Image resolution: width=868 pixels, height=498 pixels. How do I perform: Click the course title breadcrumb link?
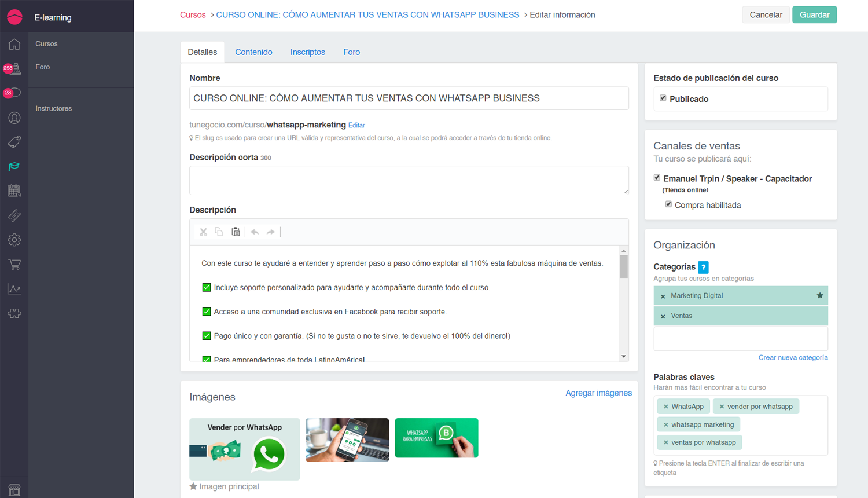coord(367,15)
